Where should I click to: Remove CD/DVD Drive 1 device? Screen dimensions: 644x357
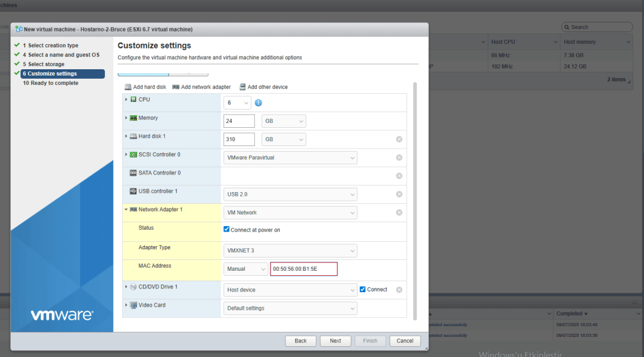[399, 290]
